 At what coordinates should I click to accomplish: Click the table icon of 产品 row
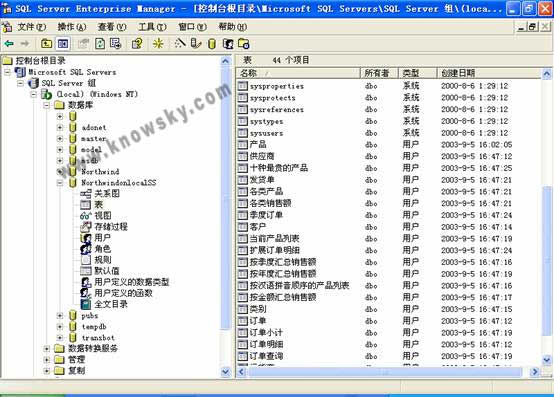pos(242,144)
